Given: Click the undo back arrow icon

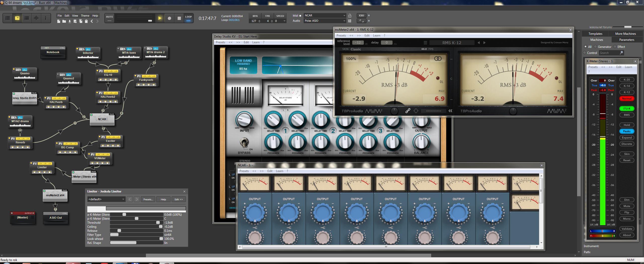Looking at the screenshot, I should pyautogui.click(x=92, y=21).
